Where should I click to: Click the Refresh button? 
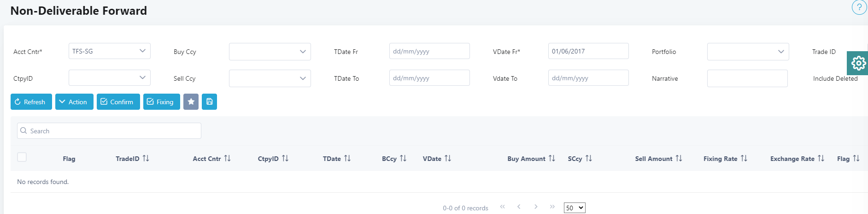31,102
